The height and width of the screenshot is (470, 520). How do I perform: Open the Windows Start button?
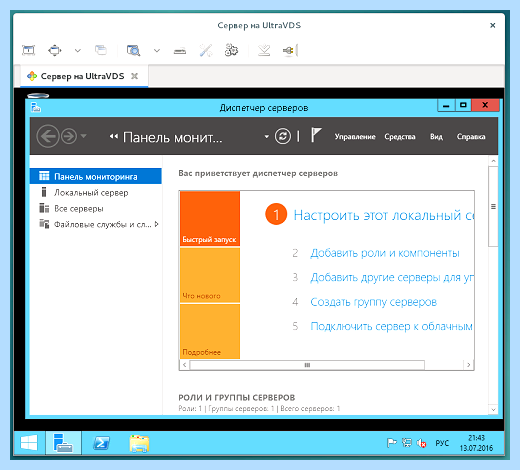(x=29, y=443)
